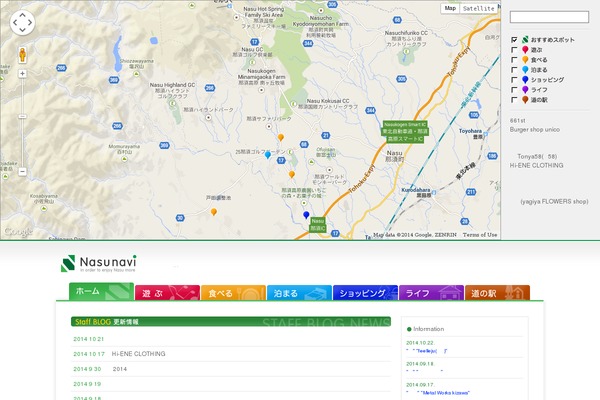This screenshot has height=400, width=600.
Task: Open map Terms of Use link
Action: point(480,235)
